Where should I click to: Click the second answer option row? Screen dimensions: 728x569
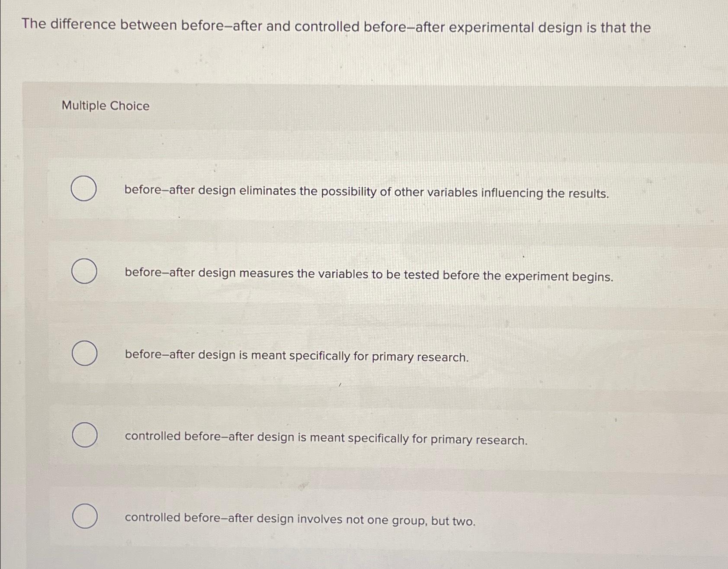point(346,273)
